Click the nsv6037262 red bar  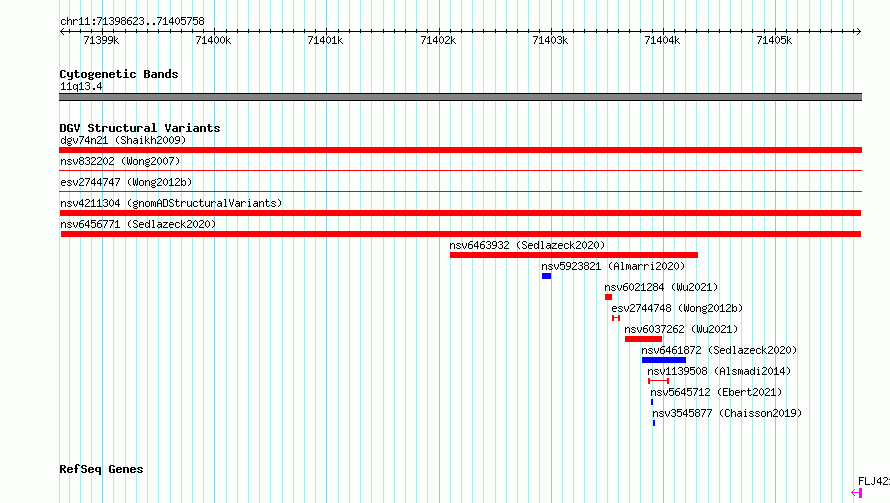(644, 339)
